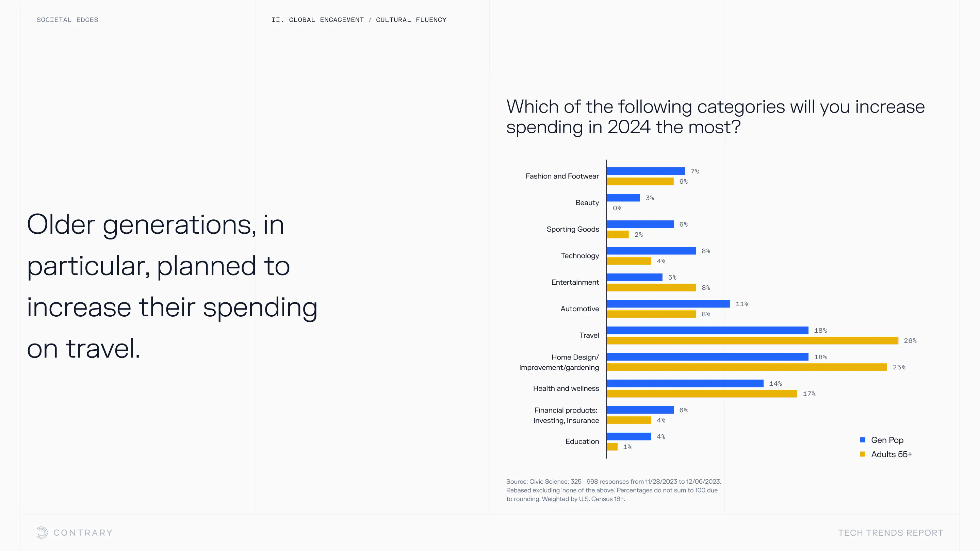Select the Fashion and Footwear category label

coord(562,176)
